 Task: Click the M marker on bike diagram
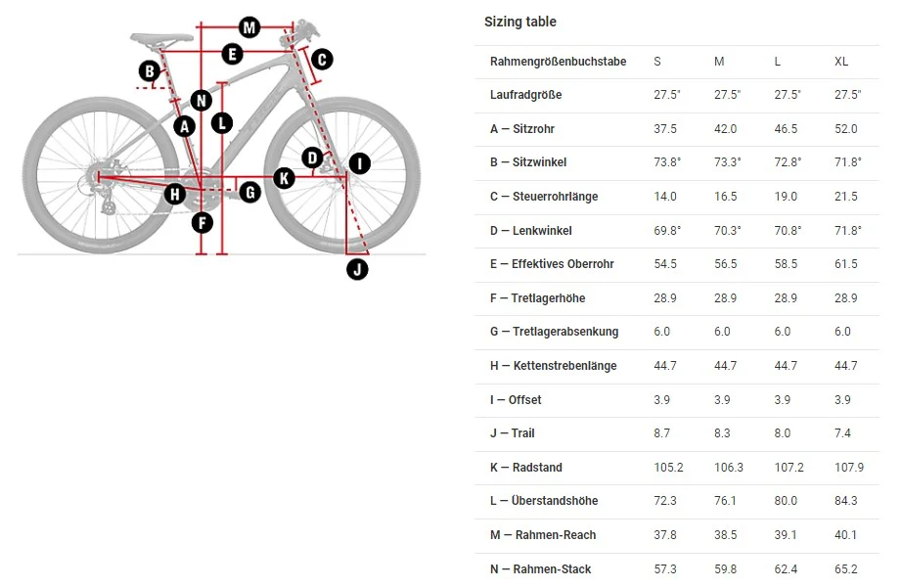point(249,27)
